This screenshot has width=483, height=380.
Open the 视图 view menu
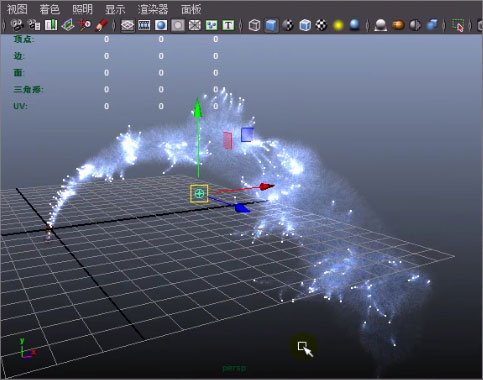pos(17,9)
